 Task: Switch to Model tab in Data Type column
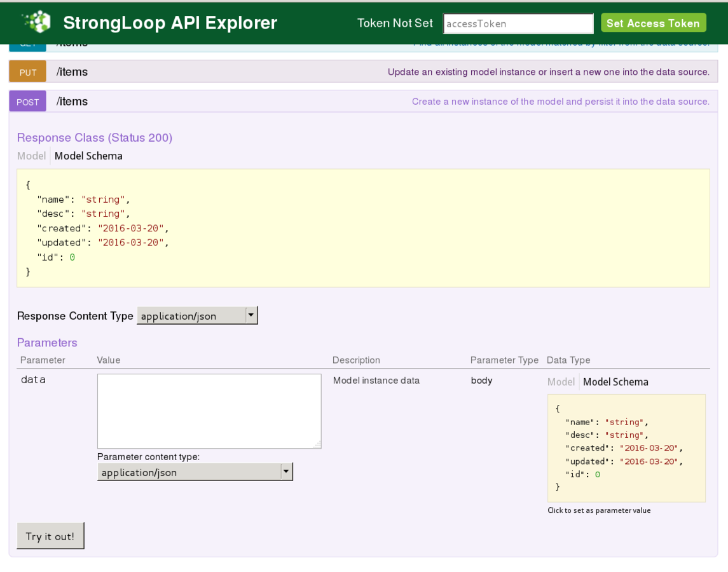point(561,381)
